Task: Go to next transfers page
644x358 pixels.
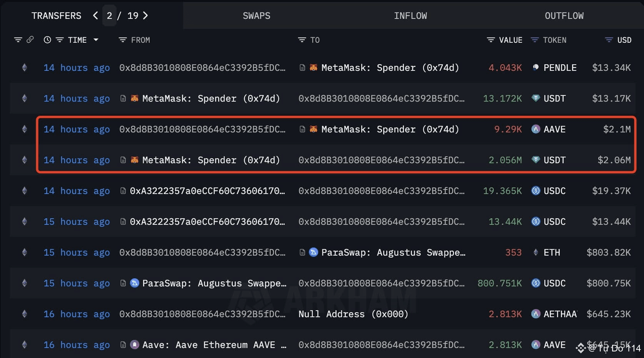Action: [x=145, y=15]
